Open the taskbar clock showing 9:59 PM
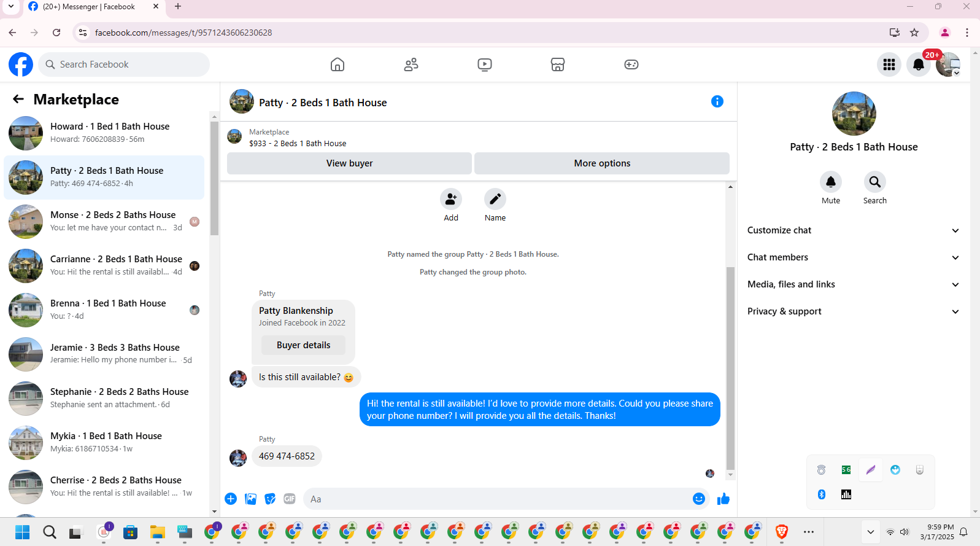980x546 pixels. pyautogui.click(x=937, y=532)
